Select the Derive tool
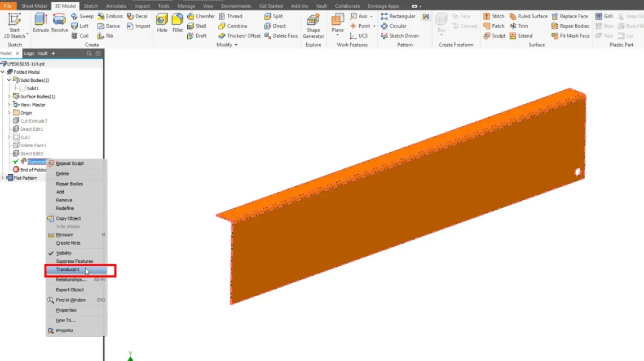644x361 pixels. pos(109,26)
